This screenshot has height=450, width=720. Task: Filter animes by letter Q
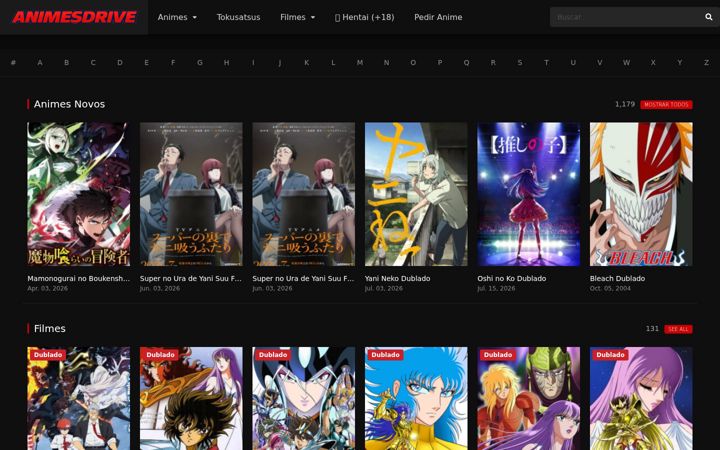click(467, 62)
